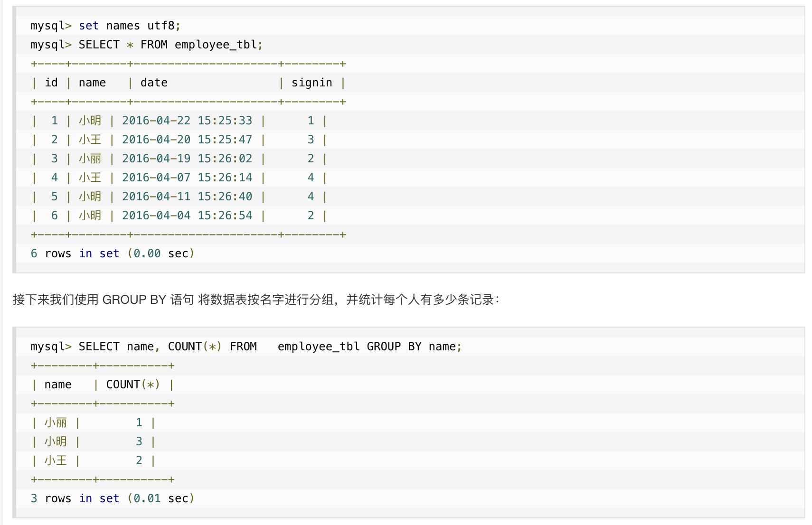Click the 'COUNT(*)' column header in result table

click(132, 384)
